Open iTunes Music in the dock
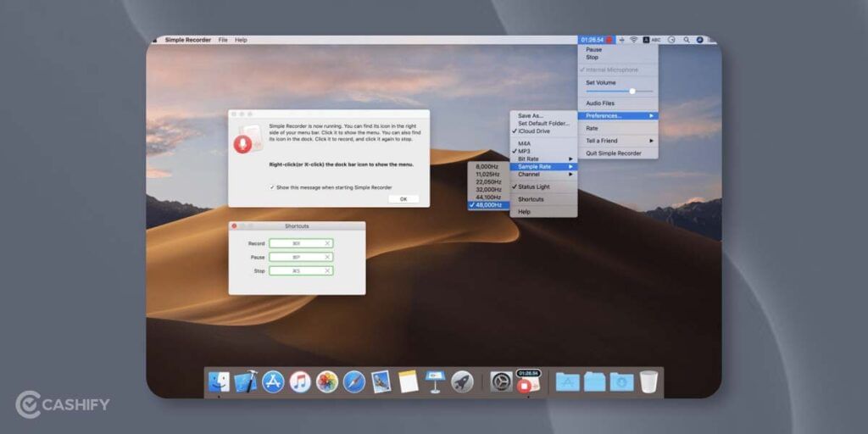 [300, 381]
